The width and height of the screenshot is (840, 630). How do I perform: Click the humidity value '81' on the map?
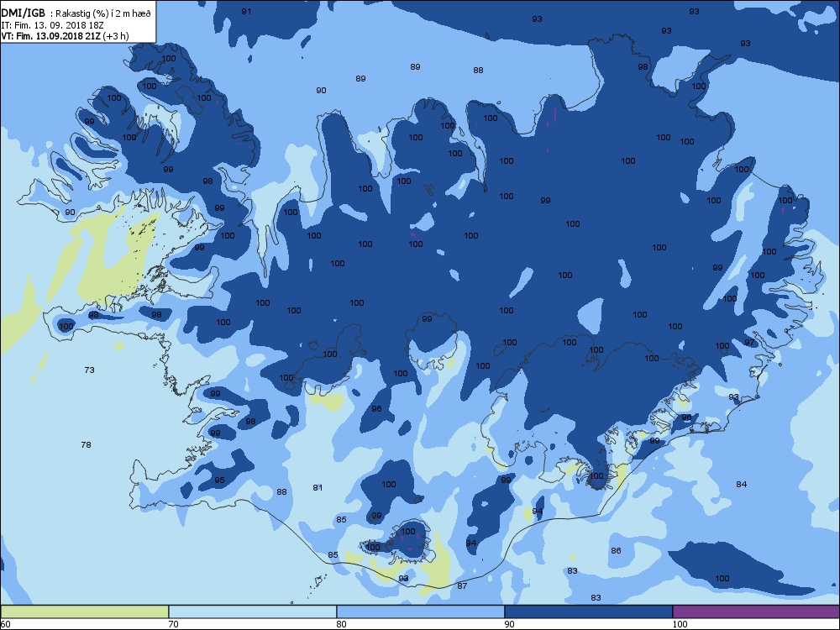pos(318,487)
